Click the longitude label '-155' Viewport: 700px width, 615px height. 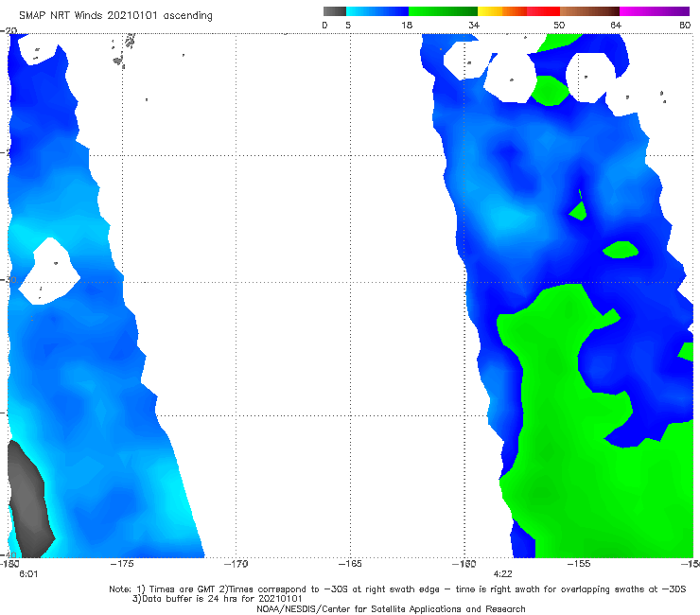579,564
